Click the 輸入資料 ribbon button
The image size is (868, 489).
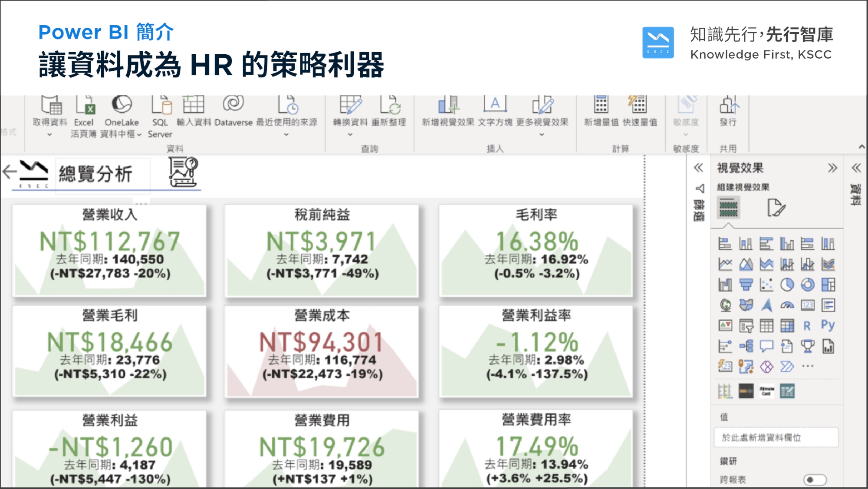[x=194, y=112]
